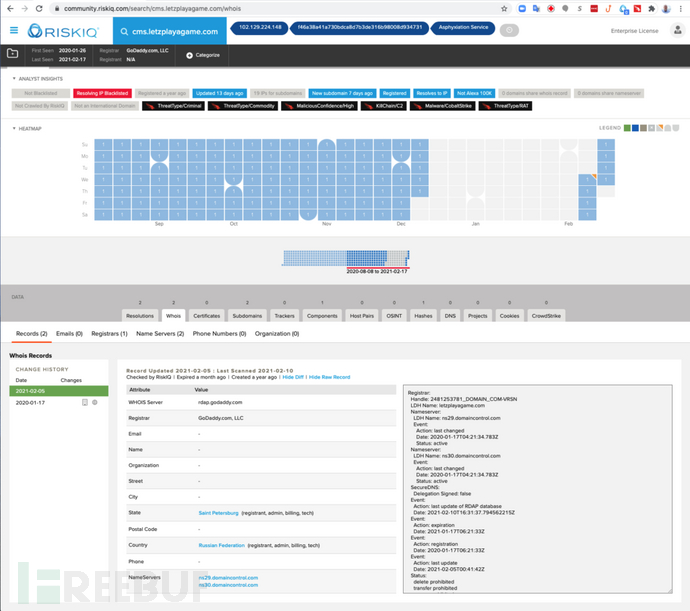The image size is (690, 611).
Task: Open the OSINT tab
Action: pos(394,316)
